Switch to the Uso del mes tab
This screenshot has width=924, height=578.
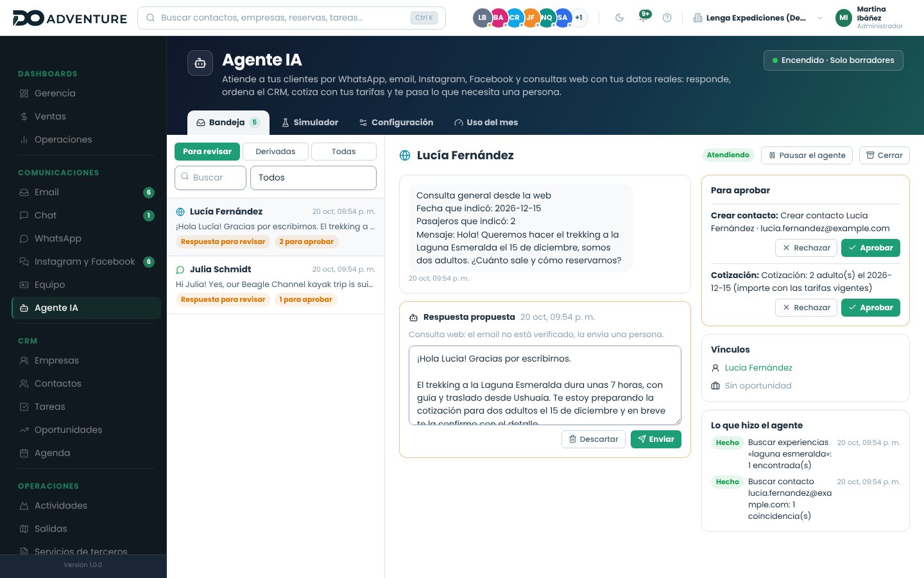coord(486,123)
